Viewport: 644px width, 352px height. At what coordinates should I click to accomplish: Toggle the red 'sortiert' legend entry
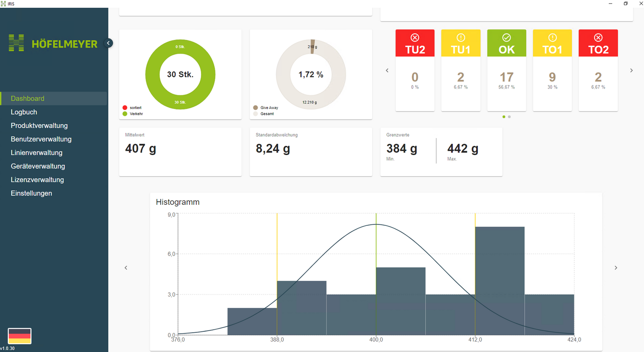(x=132, y=108)
